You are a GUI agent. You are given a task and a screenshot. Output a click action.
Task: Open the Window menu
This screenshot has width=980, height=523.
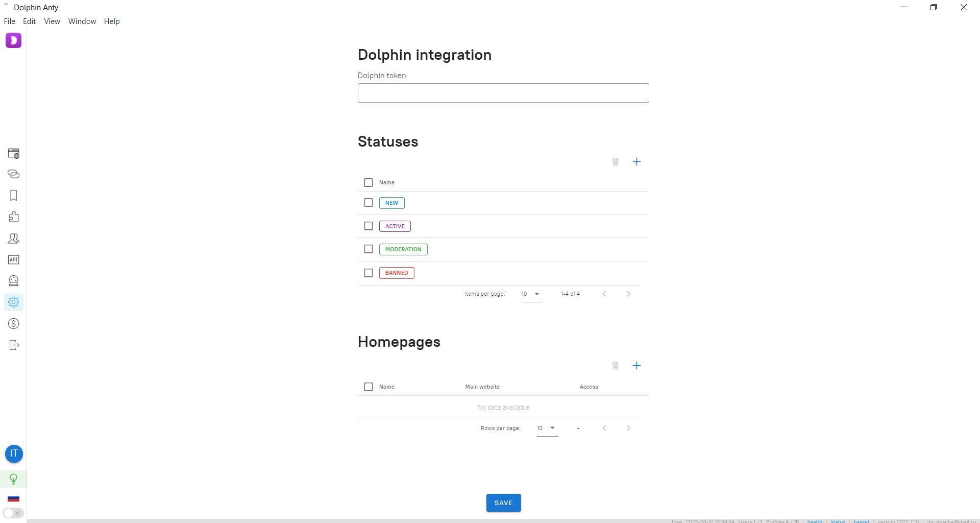click(x=82, y=21)
